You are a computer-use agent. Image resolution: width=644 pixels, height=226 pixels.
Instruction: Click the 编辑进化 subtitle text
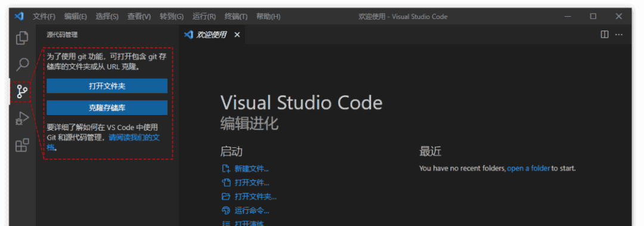tap(249, 123)
